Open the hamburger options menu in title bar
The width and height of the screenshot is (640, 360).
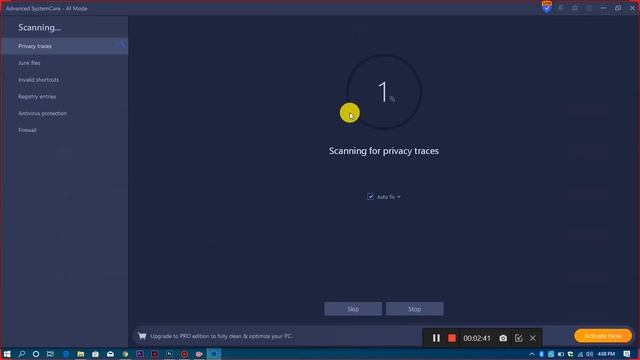(589, 8)
